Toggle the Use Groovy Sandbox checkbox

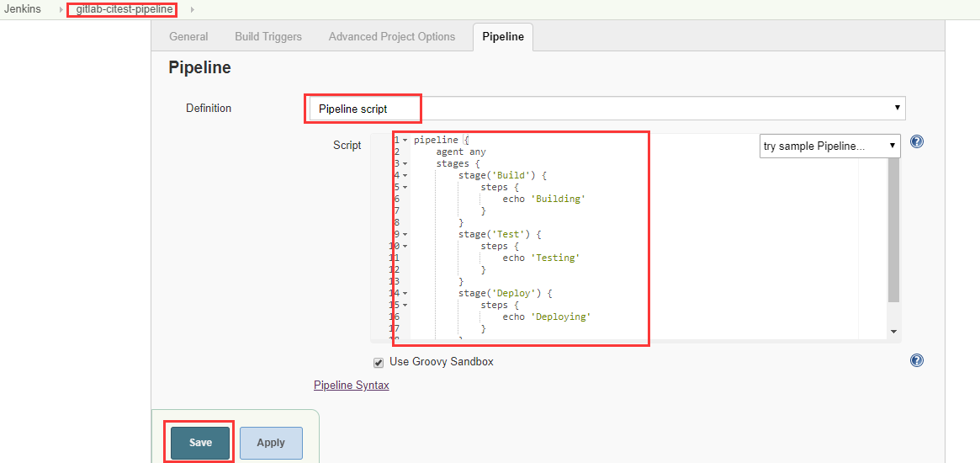click(379, 362)
